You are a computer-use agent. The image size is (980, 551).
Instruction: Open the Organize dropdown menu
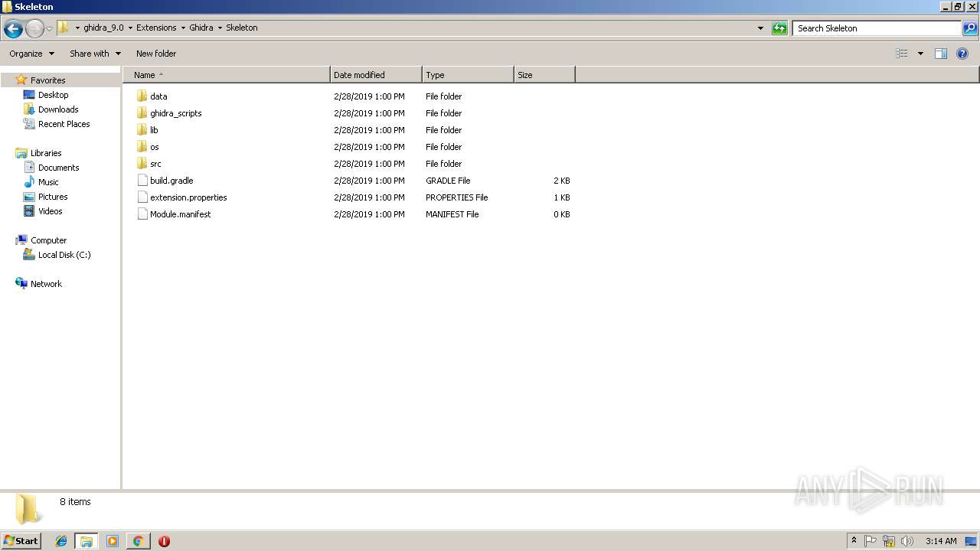tap(32, 54)
